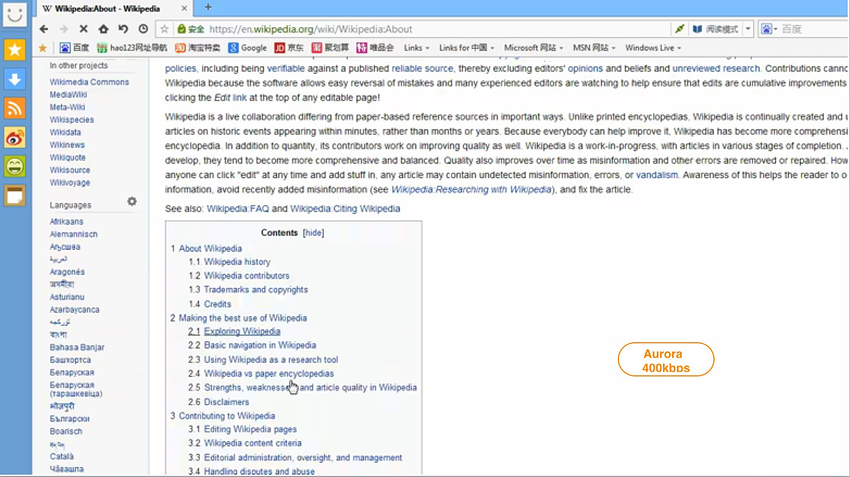Click the green security lock icon
850x477 pixels.
coord(182,29)
